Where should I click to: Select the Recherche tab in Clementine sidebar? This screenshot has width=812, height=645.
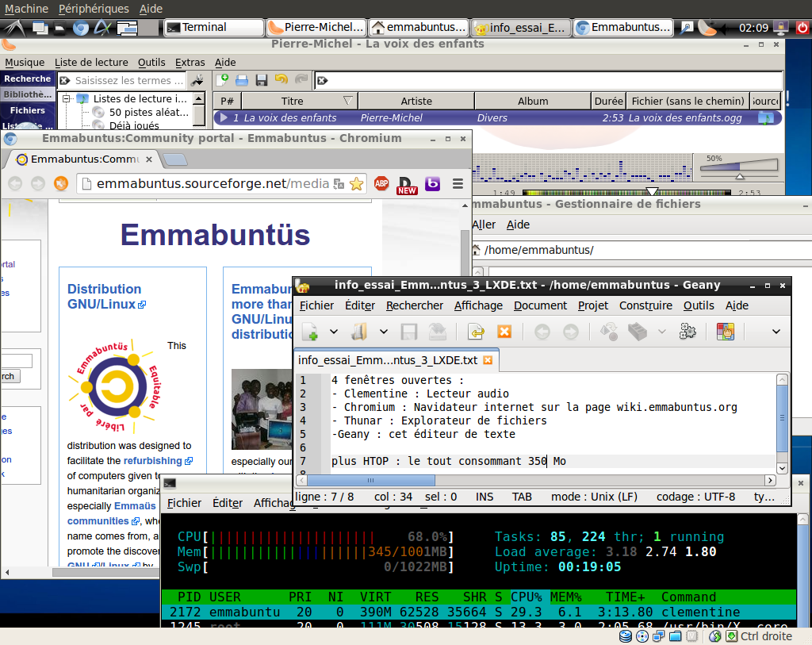click(28, 79)
